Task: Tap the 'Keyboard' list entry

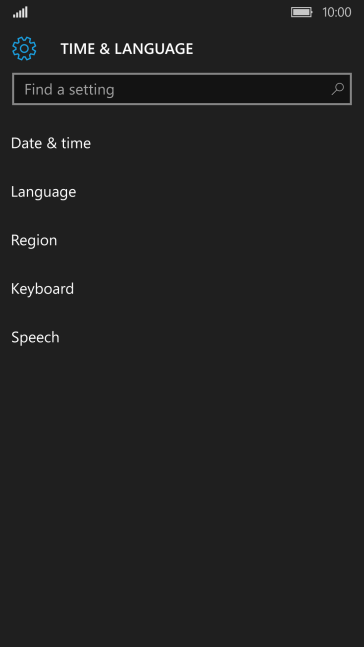Action: click(182, 289)
